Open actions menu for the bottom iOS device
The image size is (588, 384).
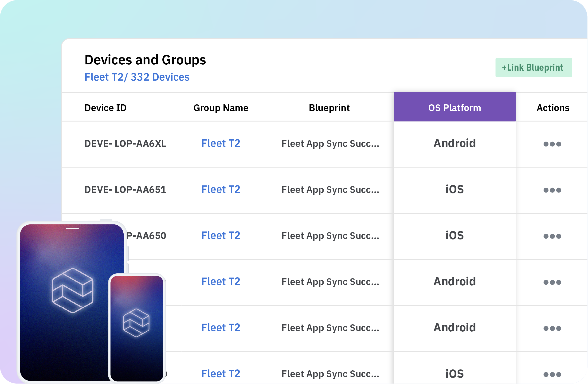pos(552,374)
